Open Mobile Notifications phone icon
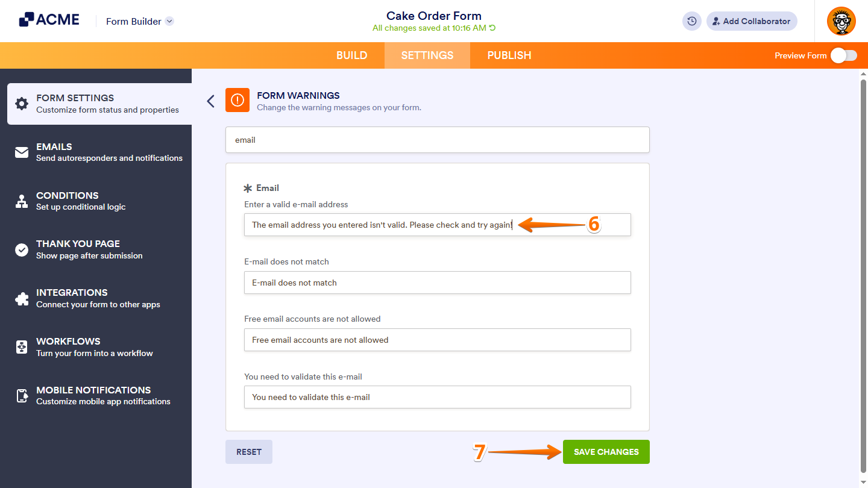The image size is (868, 488). click(22, 396)
